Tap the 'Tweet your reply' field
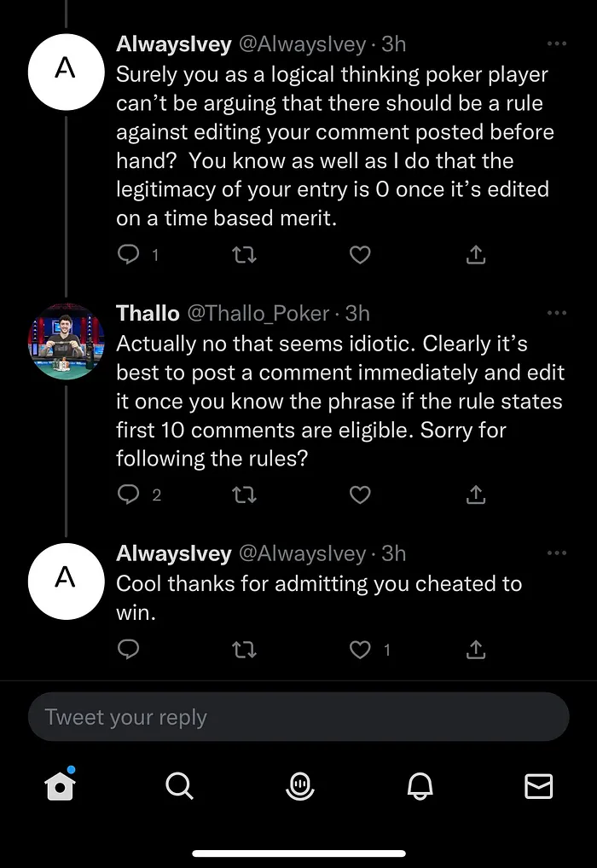Screen dimensions: 597x868 (298, 717)
